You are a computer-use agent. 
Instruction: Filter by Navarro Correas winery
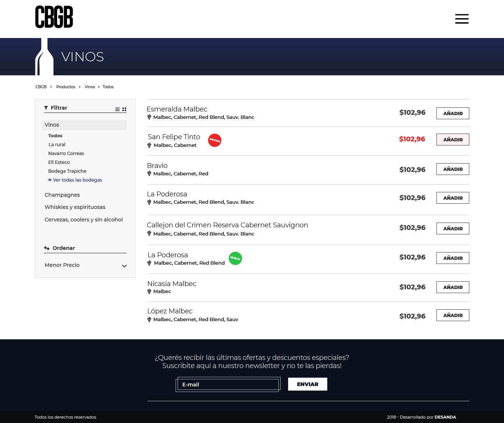[x=66, y=154]
